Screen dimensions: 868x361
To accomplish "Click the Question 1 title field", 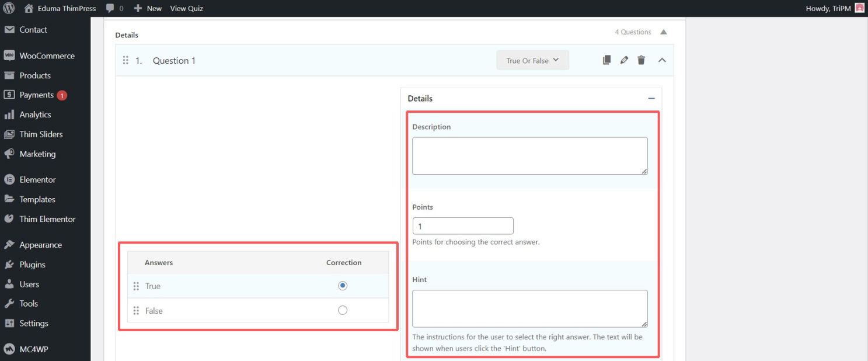I will coord(174,61).
